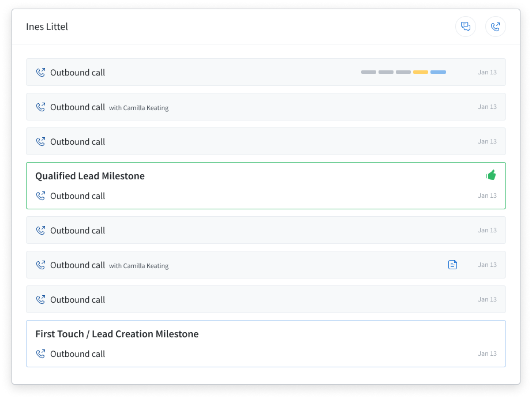The width and height of the screenshot is (532, 399).
Task: Select the Ines Littel contact name
Action: (x=47, y=27)
